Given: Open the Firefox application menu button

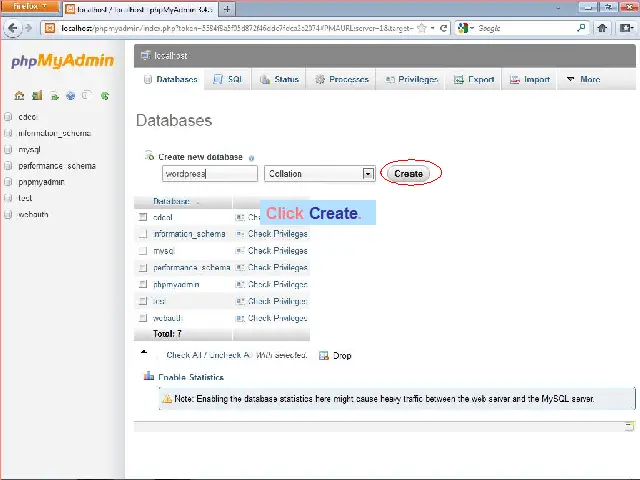Looking at the screenshot, I should click(30, 7).
